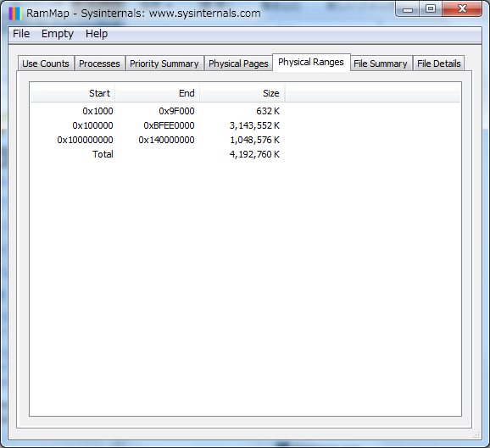
Task: Open the File Summary tab
Action: click(381, 64)
